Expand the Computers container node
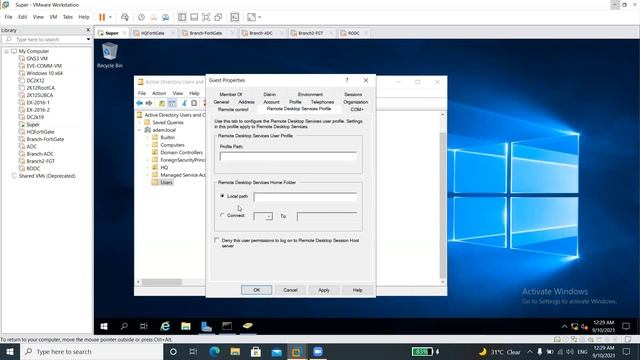Viewport: 640px width, 360px height. 147,145
